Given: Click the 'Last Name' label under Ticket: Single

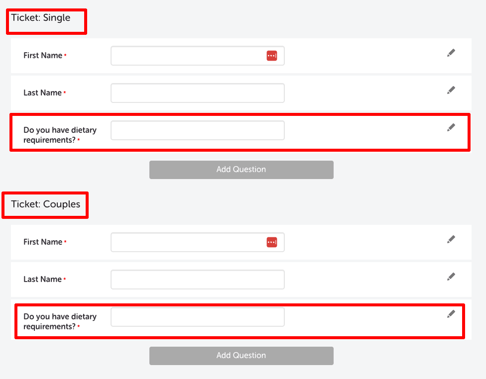Looking at the screenshot, I should point(43,93).
